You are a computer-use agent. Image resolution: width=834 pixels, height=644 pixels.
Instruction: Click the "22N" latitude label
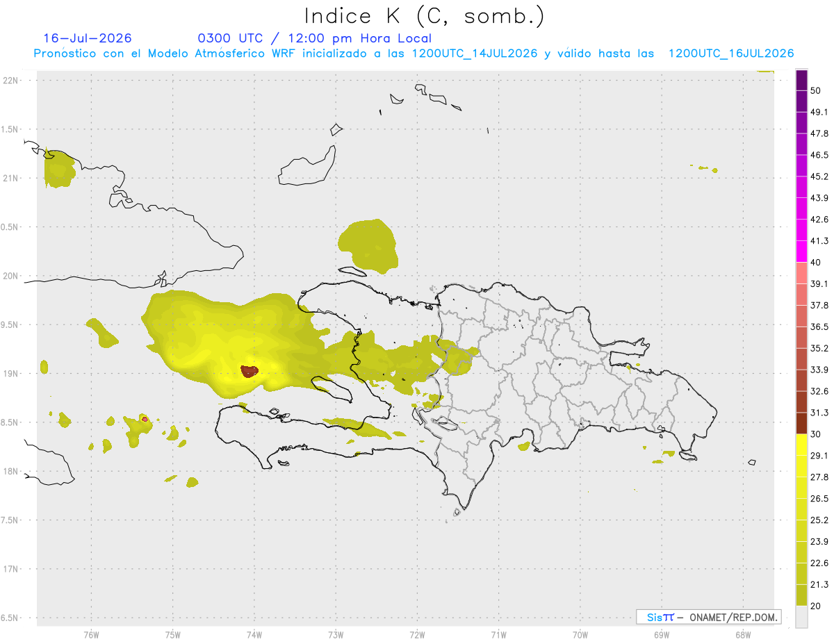pyautogui.click(x=10, y=81)
